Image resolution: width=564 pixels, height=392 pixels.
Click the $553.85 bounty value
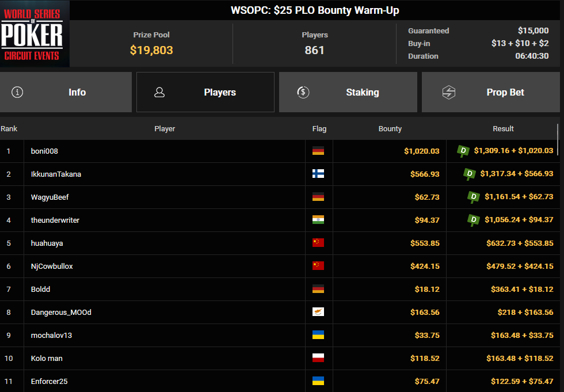click(x=425, y=243)
